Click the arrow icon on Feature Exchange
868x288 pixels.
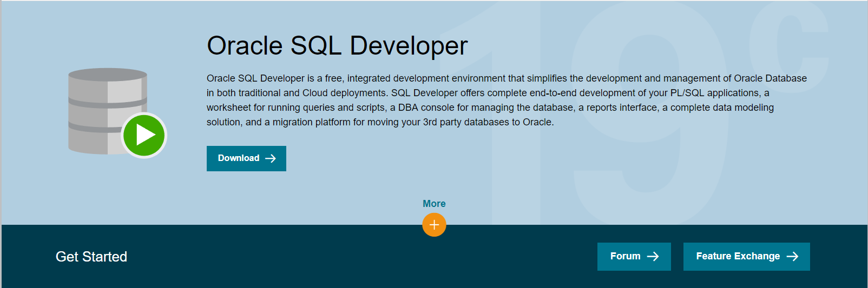pyautogui.click(x=792, y=257)
